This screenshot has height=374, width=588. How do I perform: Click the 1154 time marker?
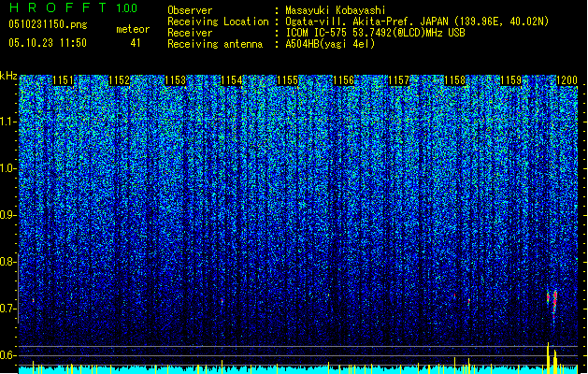(232, 80)
